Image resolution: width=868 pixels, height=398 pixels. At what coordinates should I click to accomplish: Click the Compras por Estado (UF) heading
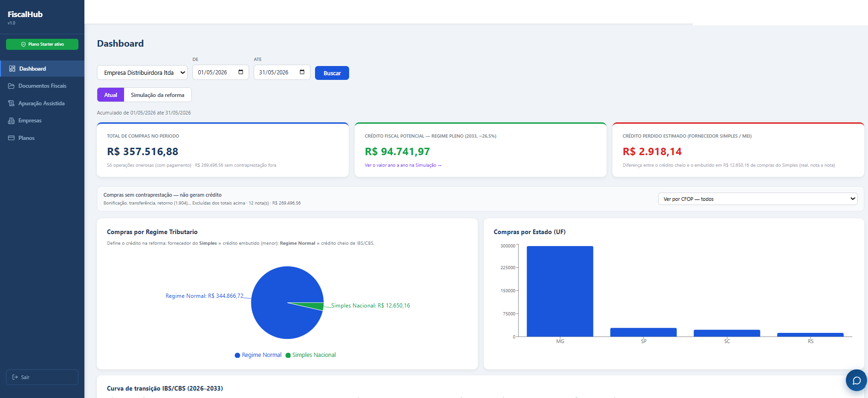[529, 232]
